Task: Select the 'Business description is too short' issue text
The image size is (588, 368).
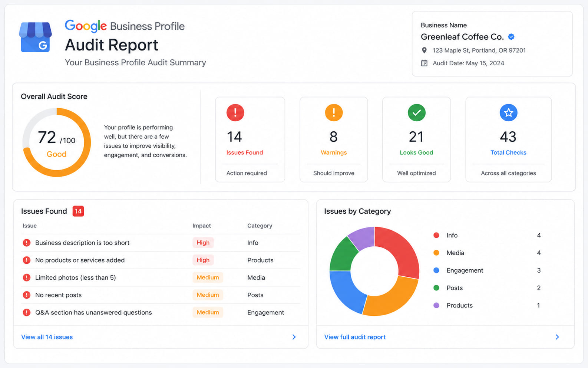Action: coord(82,243)
